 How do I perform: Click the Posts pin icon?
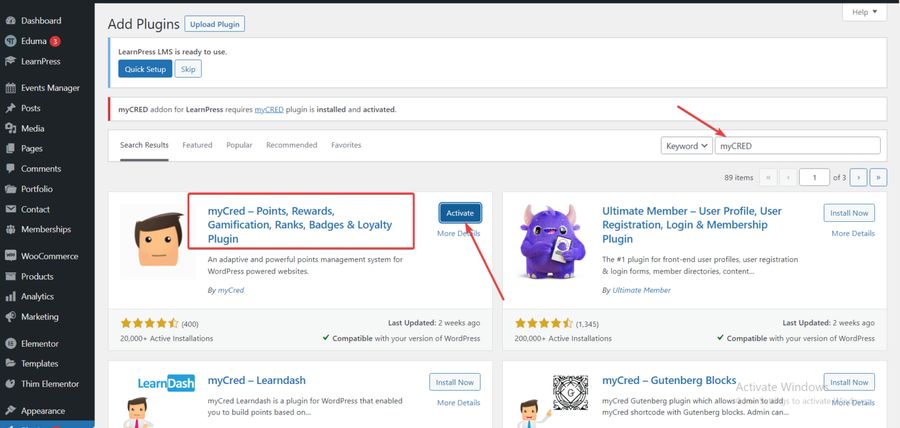10,108
